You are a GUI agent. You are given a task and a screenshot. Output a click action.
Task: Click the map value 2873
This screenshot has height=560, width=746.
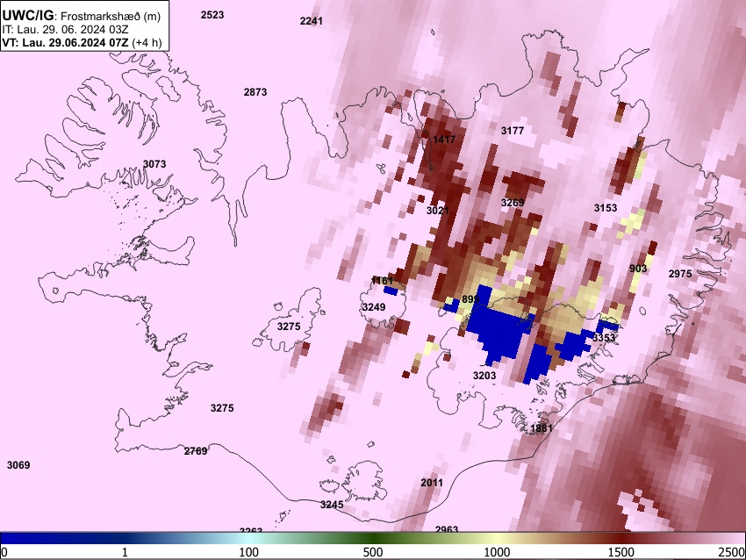pos(255,92)
